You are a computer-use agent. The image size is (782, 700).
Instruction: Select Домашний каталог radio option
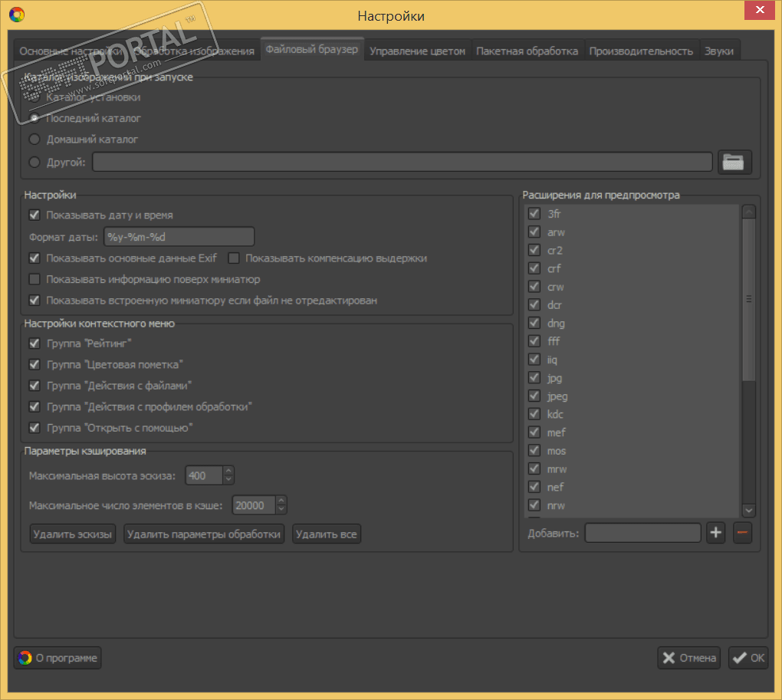34,139
